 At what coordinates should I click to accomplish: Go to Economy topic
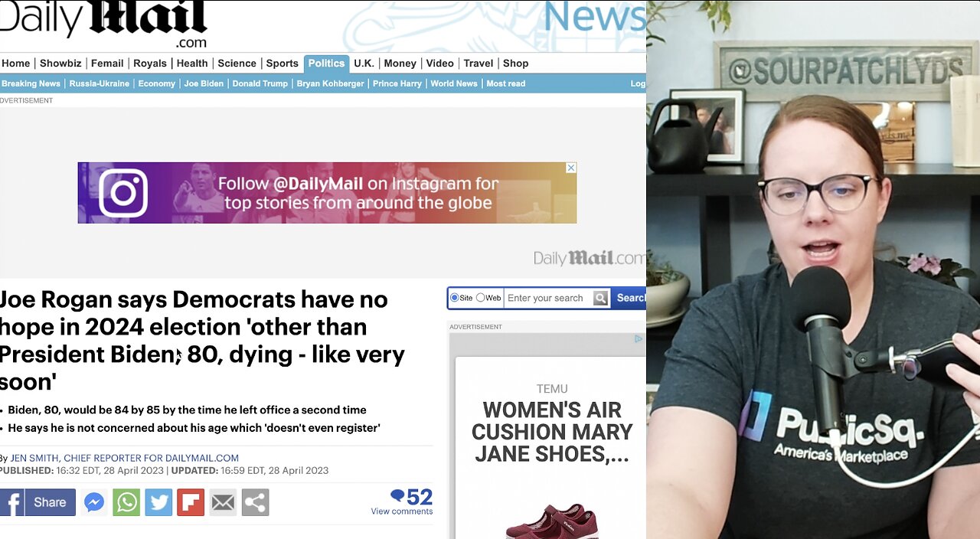coord(157,83)
